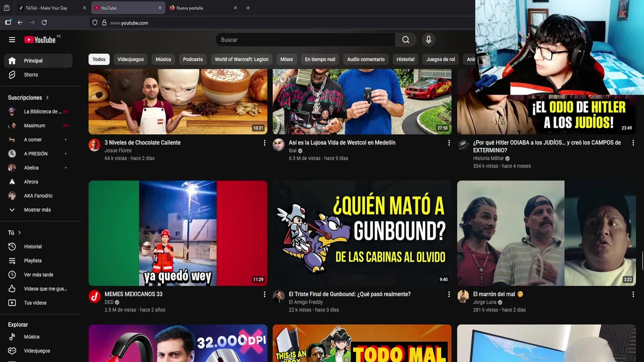The image size is (644, 362).
Task: Open DED channel avatar
Action: click(95, 297)
